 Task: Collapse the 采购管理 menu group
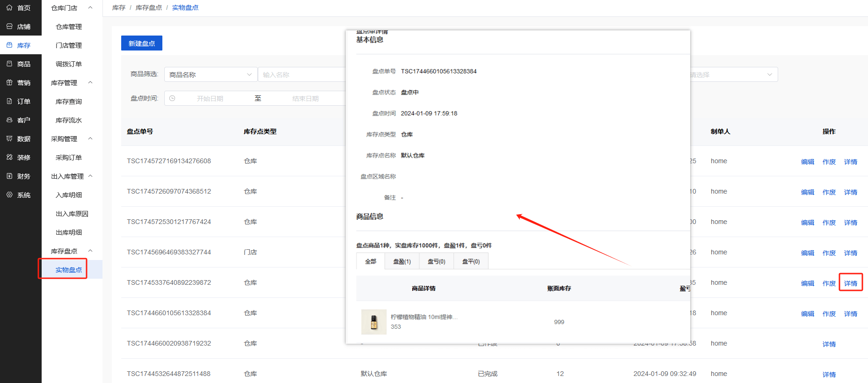[90, 138]
